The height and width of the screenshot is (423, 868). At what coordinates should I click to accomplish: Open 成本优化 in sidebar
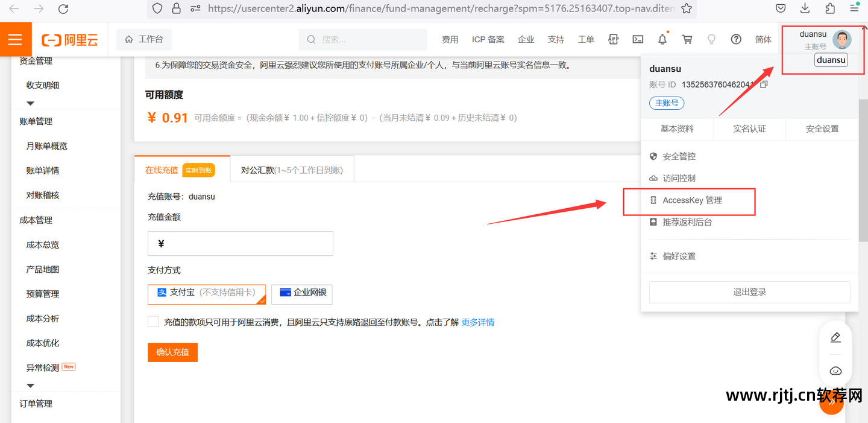pyautogui.click(x=43, y=343)
